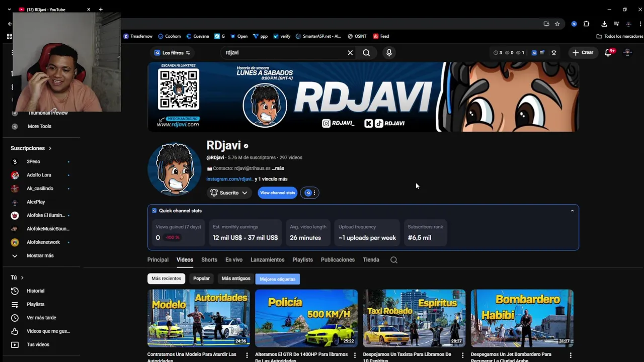Open Los filtros filter options
644x362 pixels.
(172, 53)
